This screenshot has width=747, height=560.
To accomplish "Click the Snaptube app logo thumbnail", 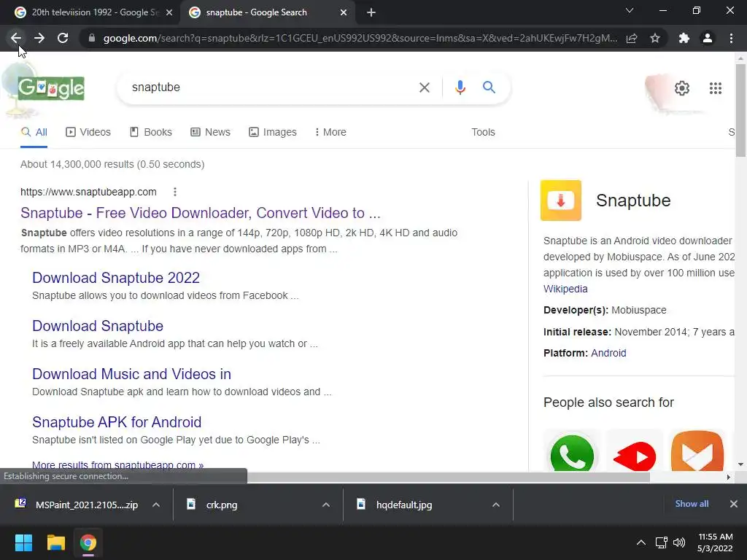I will click(x=561, y=201).
